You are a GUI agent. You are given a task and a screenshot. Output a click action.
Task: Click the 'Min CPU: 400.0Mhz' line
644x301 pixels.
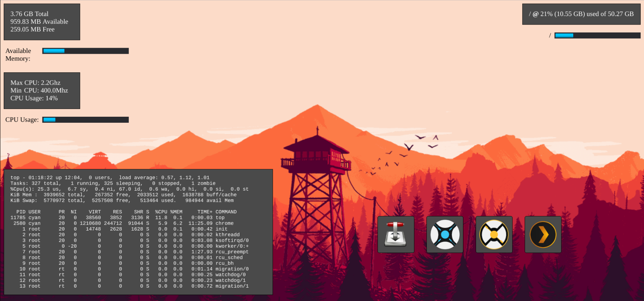39,90
